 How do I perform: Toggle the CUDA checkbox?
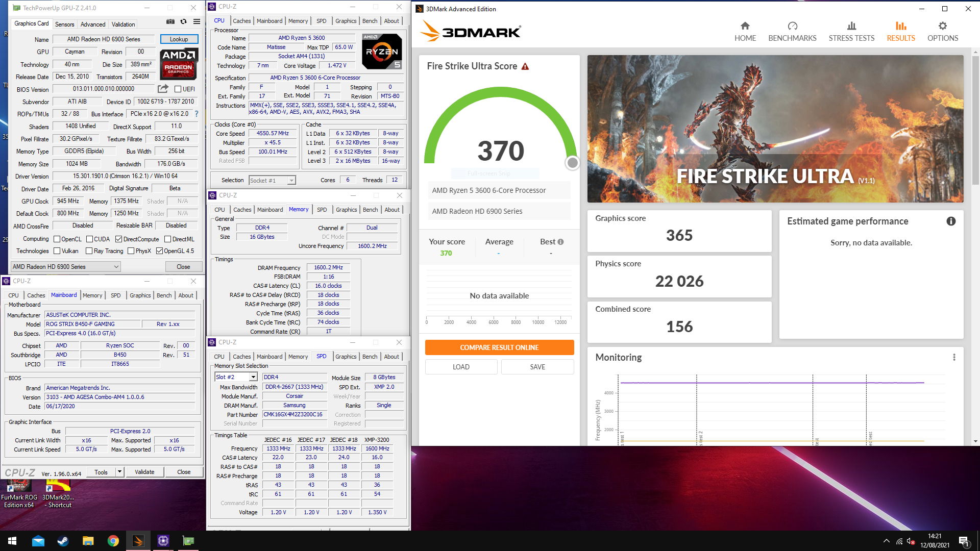pyautogui.click(x=89, y=239)
